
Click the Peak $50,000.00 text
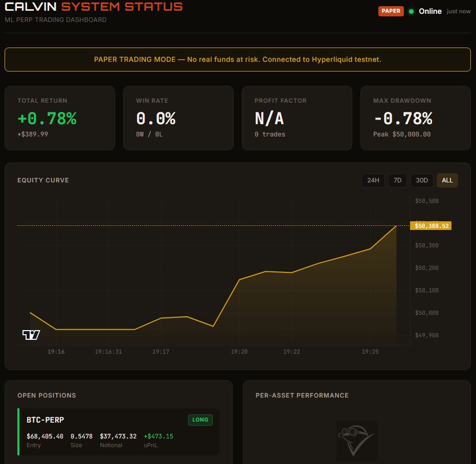[x=402, y=134]
